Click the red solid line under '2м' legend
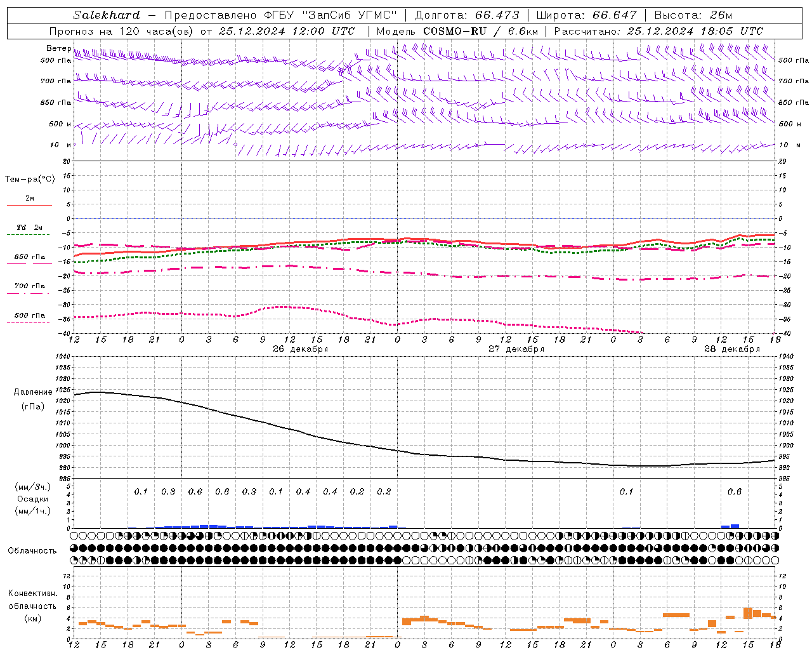The image size is (812, 650). tap(29, 205)
